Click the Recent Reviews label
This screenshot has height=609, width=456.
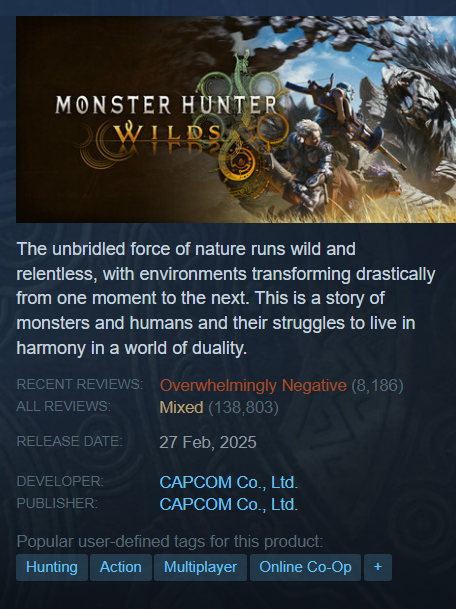[80, 385]
